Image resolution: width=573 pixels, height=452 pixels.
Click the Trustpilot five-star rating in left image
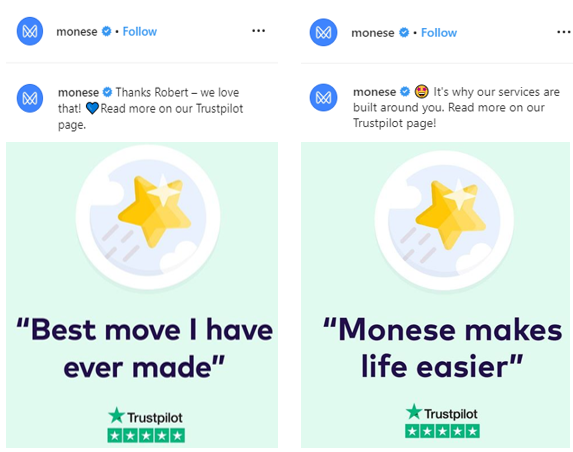[x=146, y=435]
